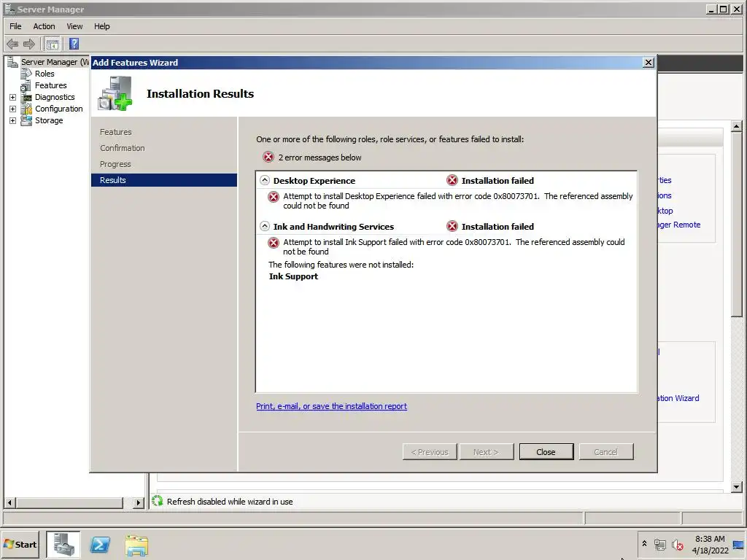The width and height of the screenshot is (747, 560).
Task: Click left scroll arrow of tree pane
Action: (9, 502)
